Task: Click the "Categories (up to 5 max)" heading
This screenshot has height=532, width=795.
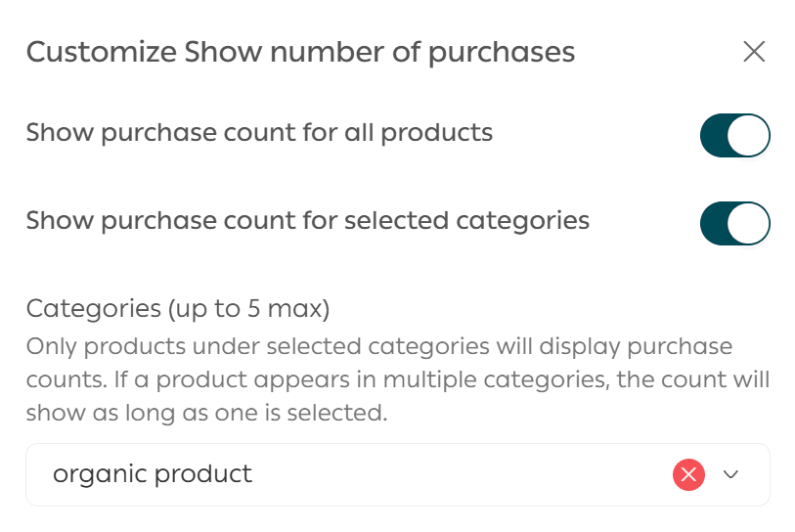Action: 178,309
